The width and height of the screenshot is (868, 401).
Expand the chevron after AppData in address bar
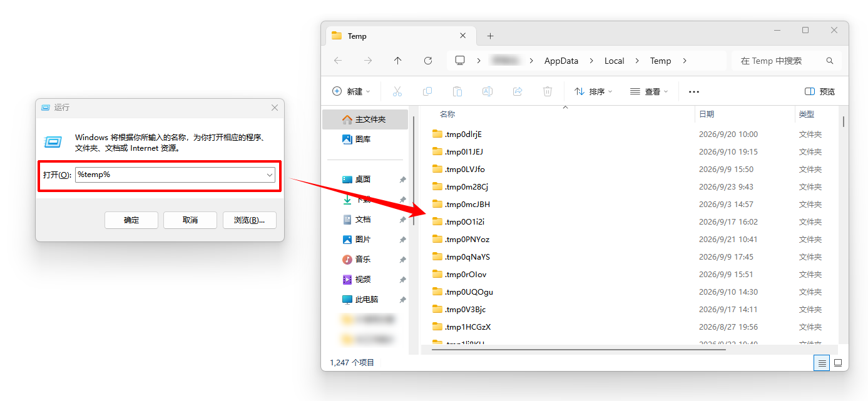(592, 61)
